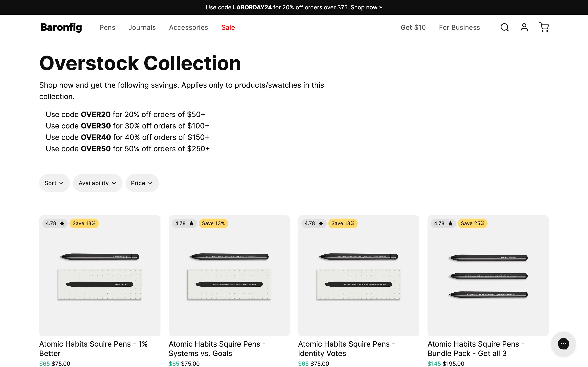588x367 pixels.
Task: Open the shopping cart icon
Action: 543,28
